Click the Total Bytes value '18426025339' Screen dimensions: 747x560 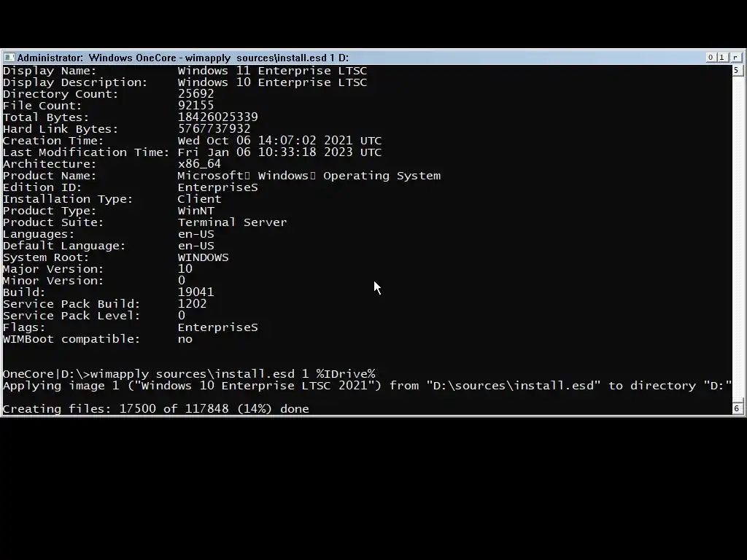click(217, 117)
